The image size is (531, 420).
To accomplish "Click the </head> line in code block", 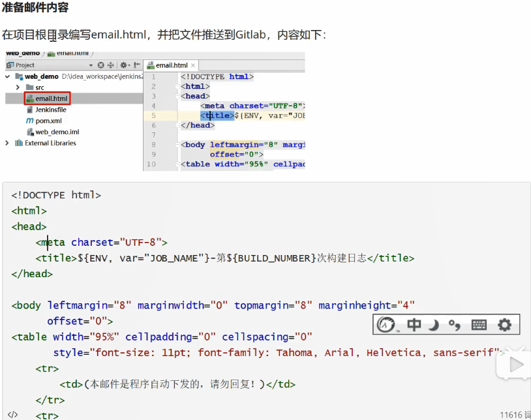I will pos(32,274).
